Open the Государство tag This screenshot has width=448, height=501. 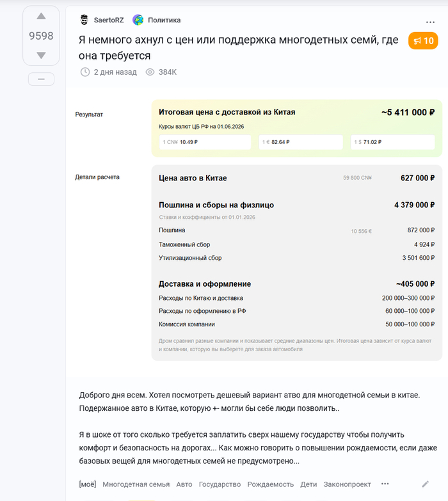pos(220,484)
